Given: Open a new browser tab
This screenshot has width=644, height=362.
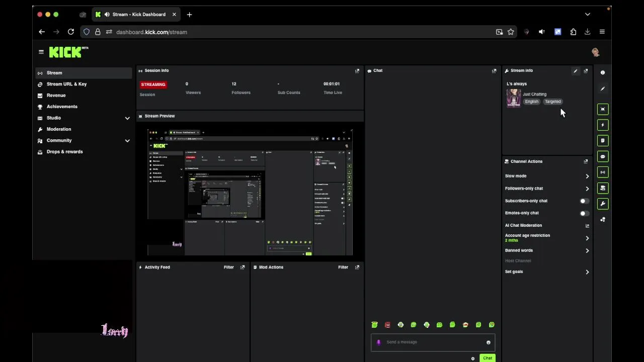Looking at the screenshot, I should 189,15.
